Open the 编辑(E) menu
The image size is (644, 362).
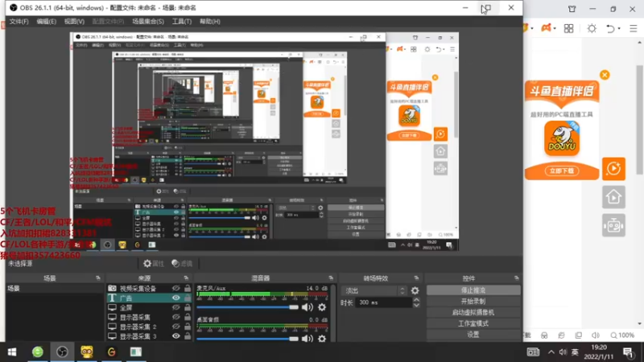click(47, 22)
